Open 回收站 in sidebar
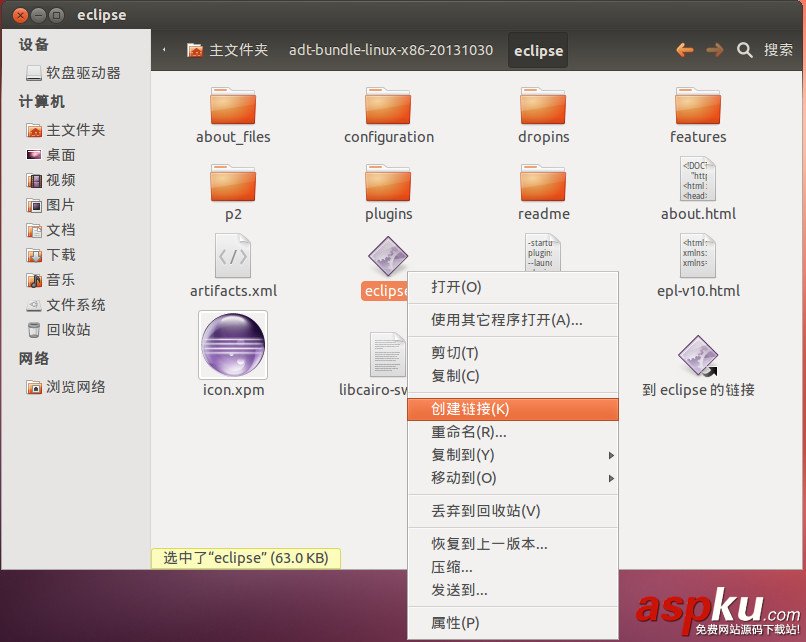Viewport: 806px width, 642px height. (x=58, y=329)
